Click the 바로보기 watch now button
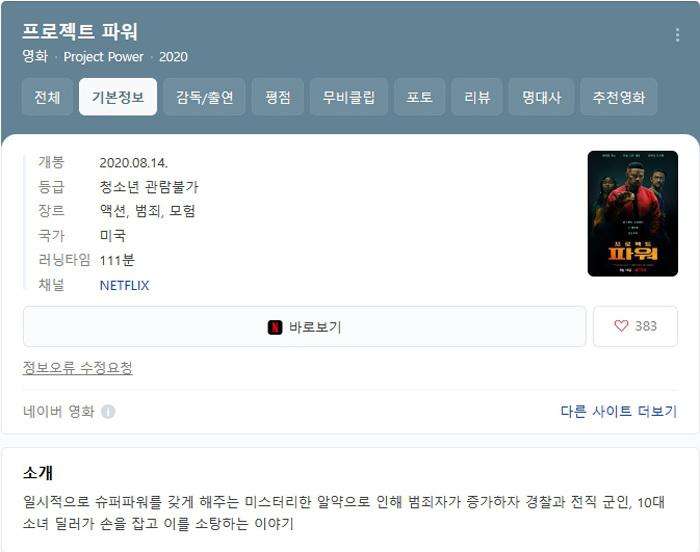The height and width of the screenshot is (552, 700). pyautogui.click(x=304, y=326)
